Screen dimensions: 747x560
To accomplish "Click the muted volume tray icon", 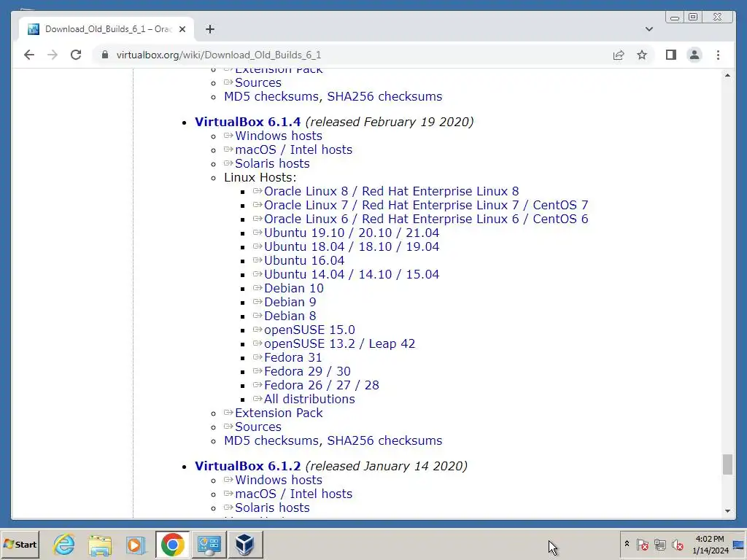I will [x=677, y=544].
